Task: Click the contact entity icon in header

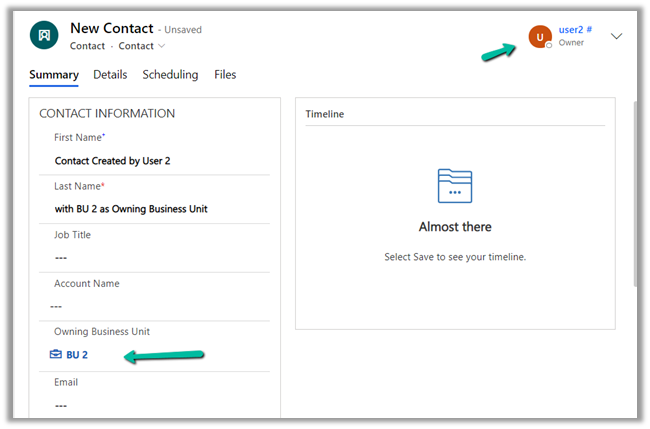Action: pyautogui.click(x=43, y=35)
